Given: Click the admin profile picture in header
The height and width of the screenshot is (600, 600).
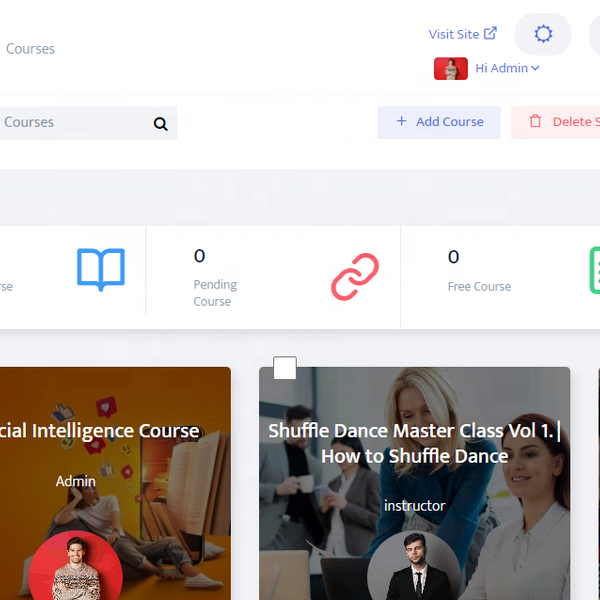Looking at the screenshot, I should click(x=450, y=68).
